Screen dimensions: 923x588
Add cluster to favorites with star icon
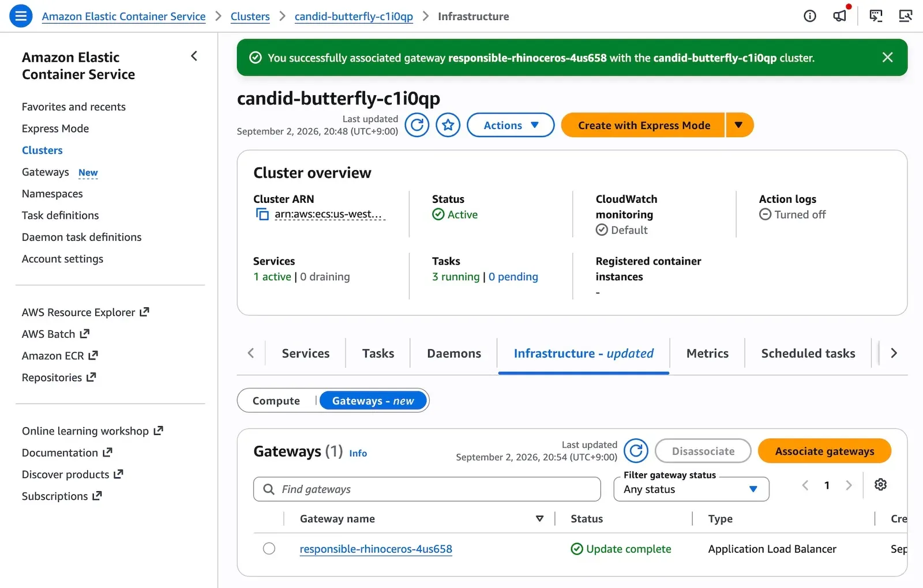[x=448, y=125]
